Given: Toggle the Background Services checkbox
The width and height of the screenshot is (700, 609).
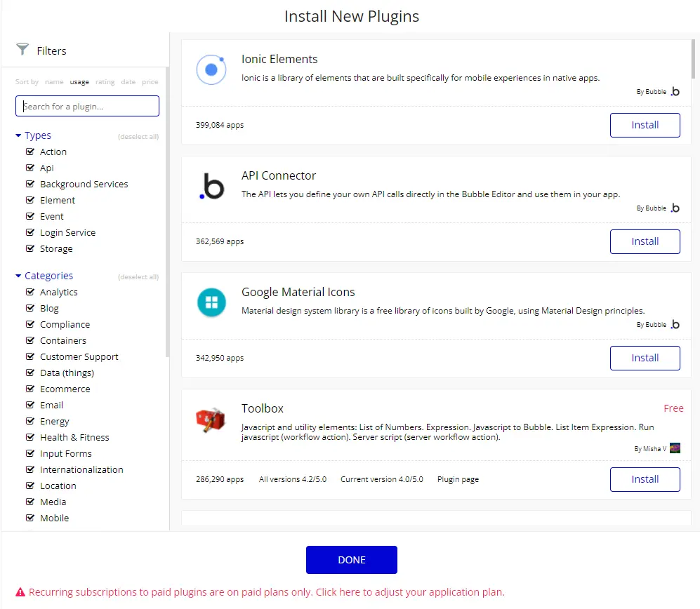Looking at the screenshot, I should pos(30,184).
